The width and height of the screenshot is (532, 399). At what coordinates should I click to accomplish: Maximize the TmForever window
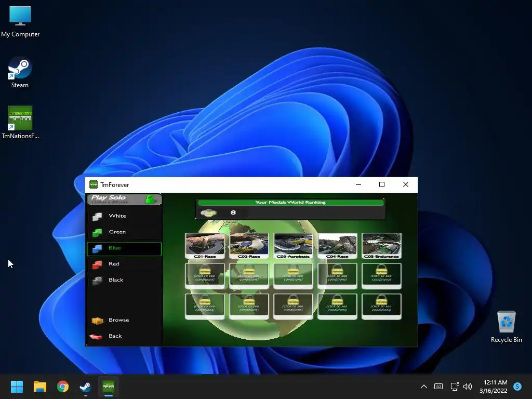coord(382,184)
